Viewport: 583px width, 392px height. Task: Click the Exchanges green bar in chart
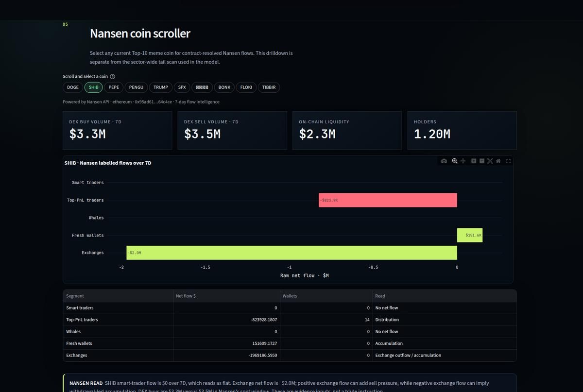coord(291,253)
